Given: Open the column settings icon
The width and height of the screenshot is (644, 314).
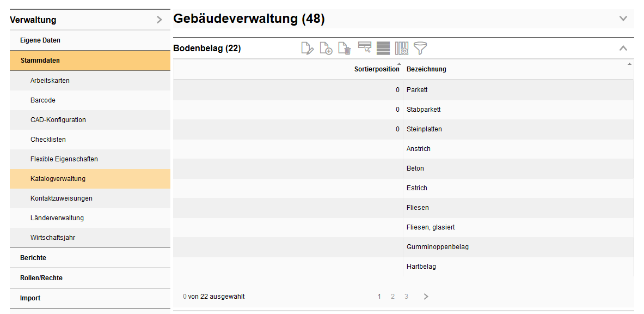Looking at the screenshot, I should tap(402, 48).
